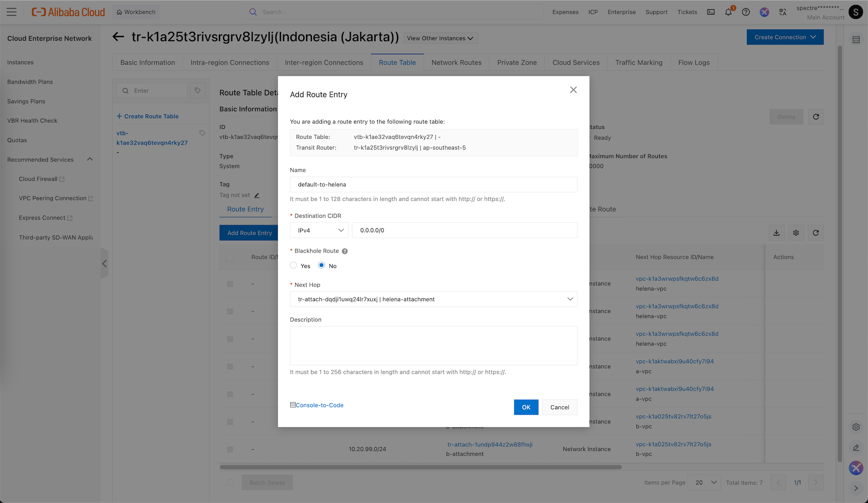Click the back arrow next to transit router name

tap(118, 37)
